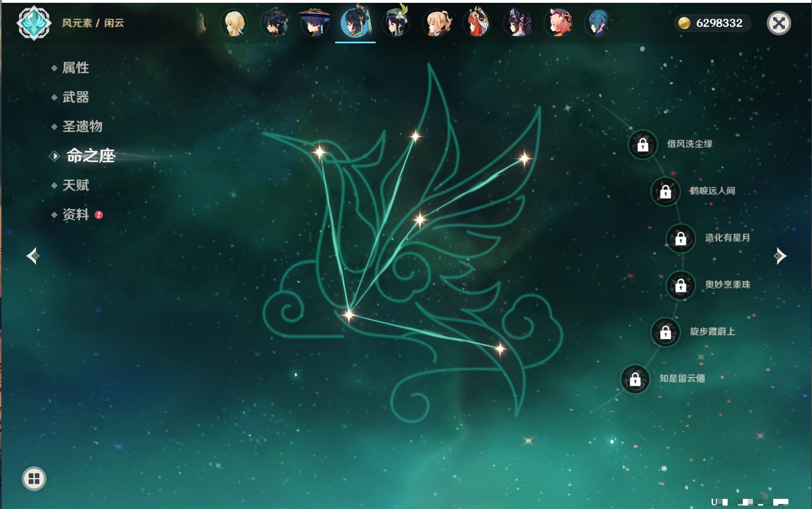View the locked 知是留云僊 constellation
Image resolution: width=812 pixels, height=509 pixels.
[635, 379]
